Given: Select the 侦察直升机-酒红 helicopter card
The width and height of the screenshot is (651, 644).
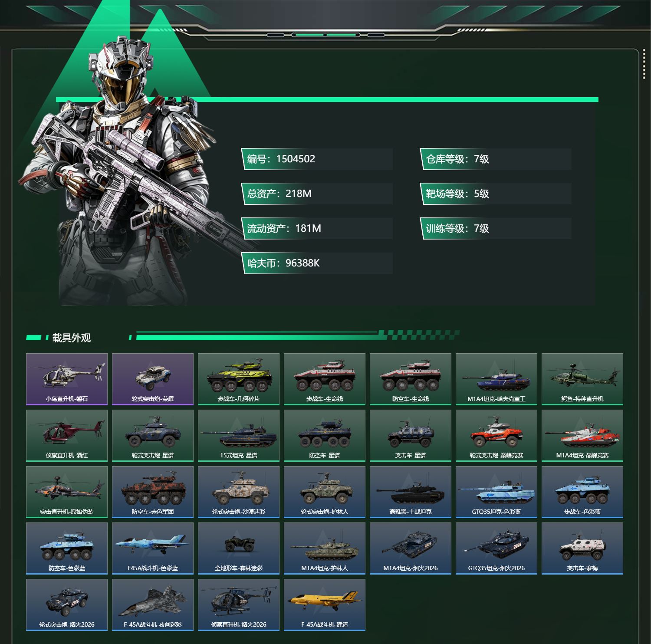Looking at the screenshot, I should pyautogui.click(x=67, y=436).
